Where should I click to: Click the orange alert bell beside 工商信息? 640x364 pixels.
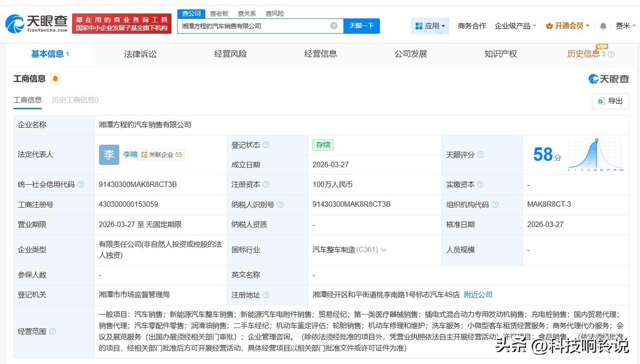tap(55, 78)
